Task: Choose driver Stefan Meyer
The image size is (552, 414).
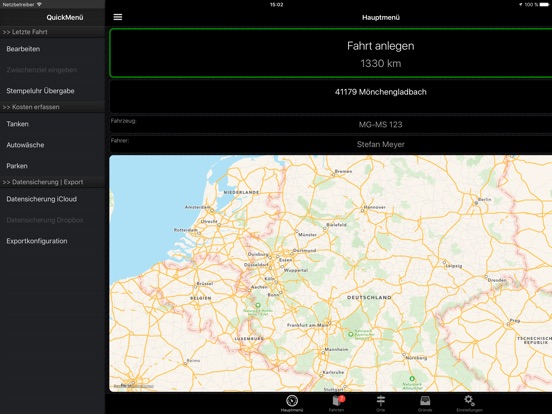Action: point(331,144)
